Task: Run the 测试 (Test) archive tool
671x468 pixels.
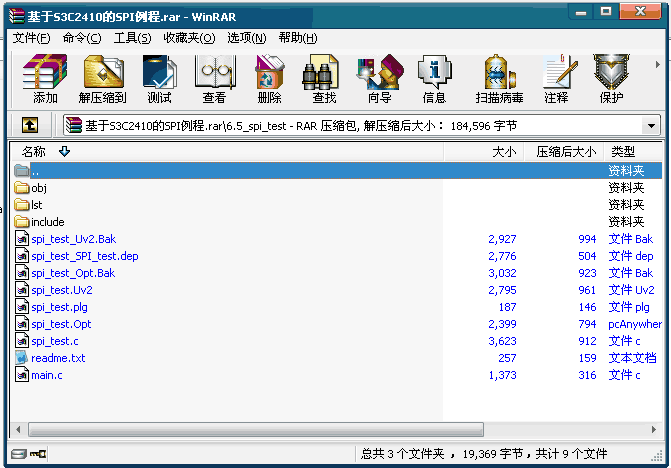Action: point(159,79)
